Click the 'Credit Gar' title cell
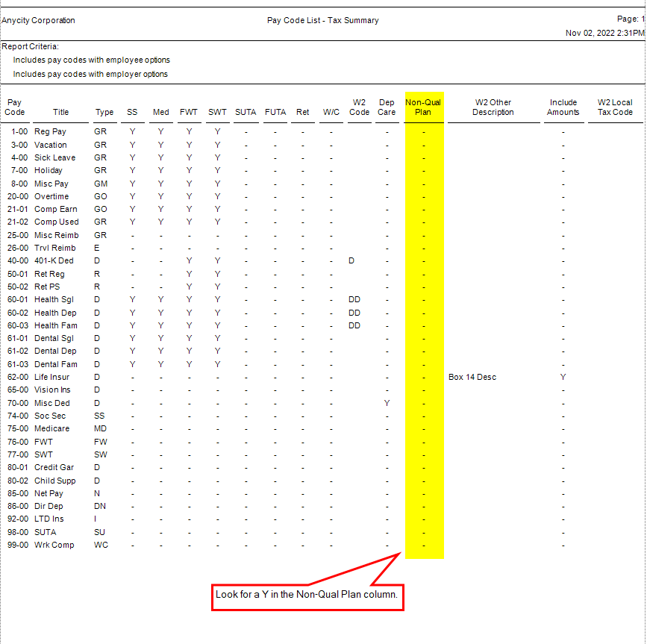 click(54, 467)
